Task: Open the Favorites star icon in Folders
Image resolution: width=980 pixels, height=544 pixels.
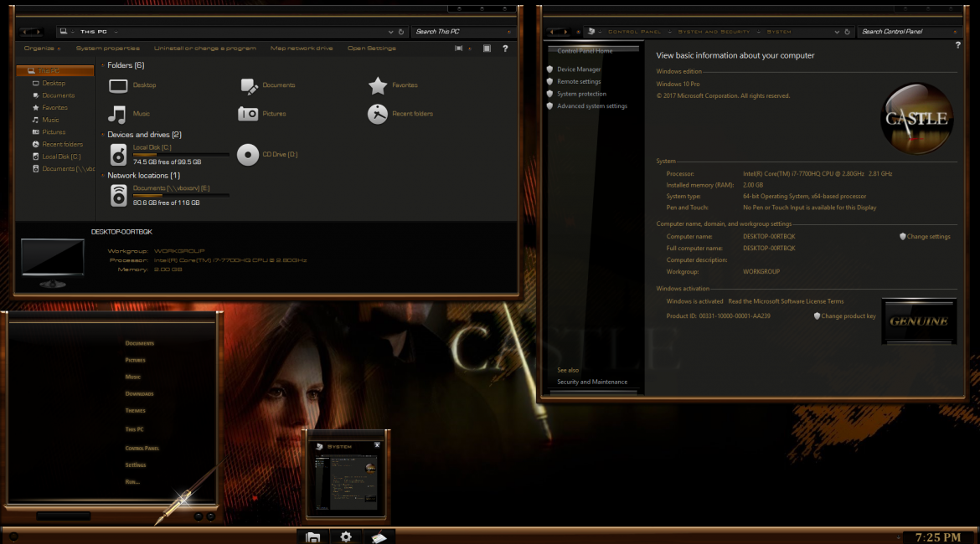Action: coord(378,85)
